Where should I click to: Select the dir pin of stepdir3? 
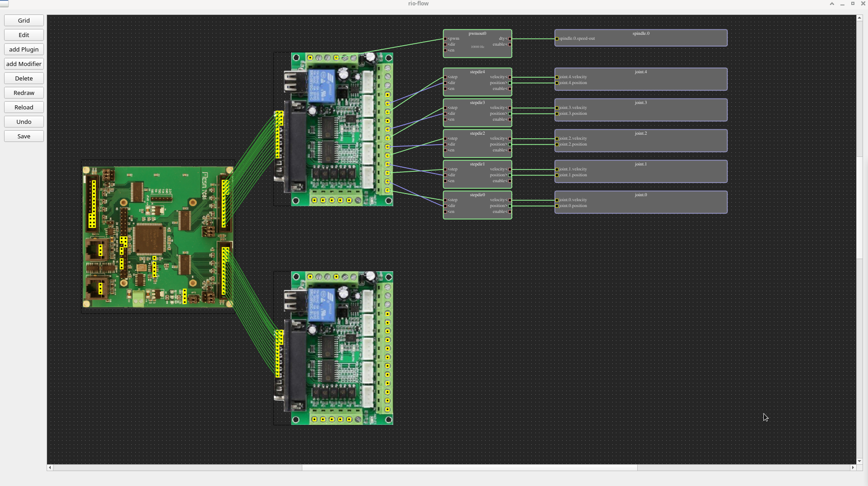coord(446,114)
